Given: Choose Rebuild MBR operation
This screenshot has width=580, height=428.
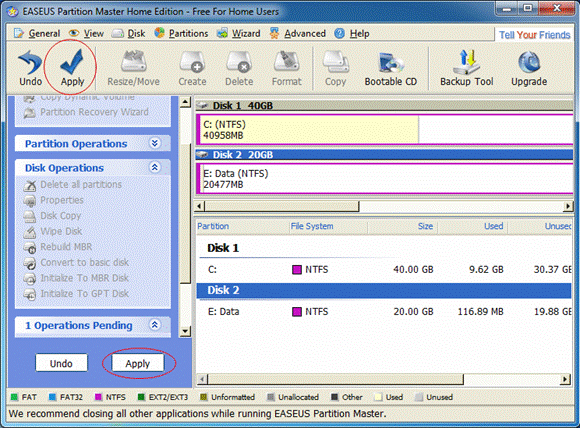Looking at the screenshot, I should point(58,247).
